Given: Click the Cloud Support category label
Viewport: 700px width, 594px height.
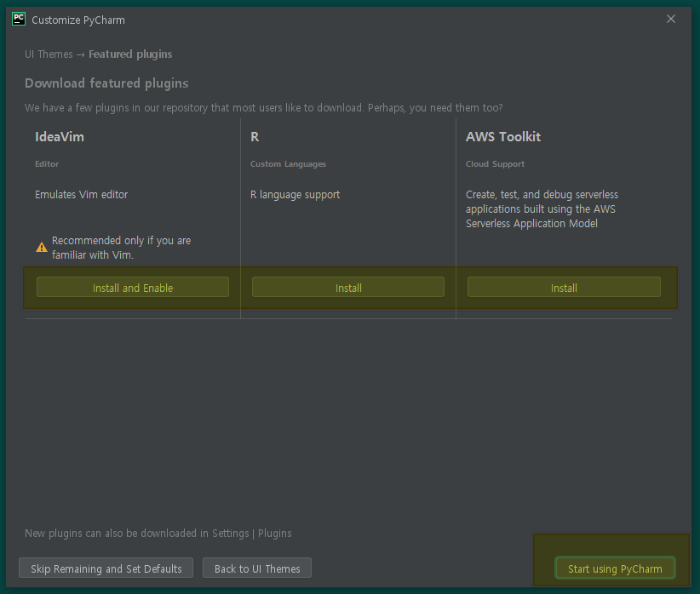Looking at the screenshot, I should click(495, 163).
